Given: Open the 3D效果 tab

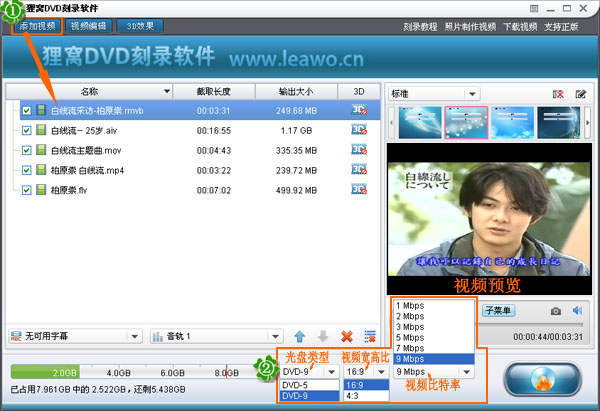Looking at the screenshot, I should 140,26.
